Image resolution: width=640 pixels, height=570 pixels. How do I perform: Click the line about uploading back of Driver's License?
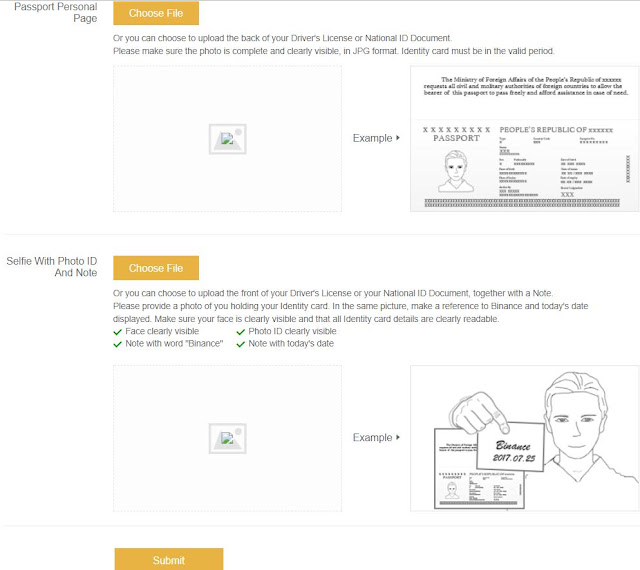[x=282, y=38]
